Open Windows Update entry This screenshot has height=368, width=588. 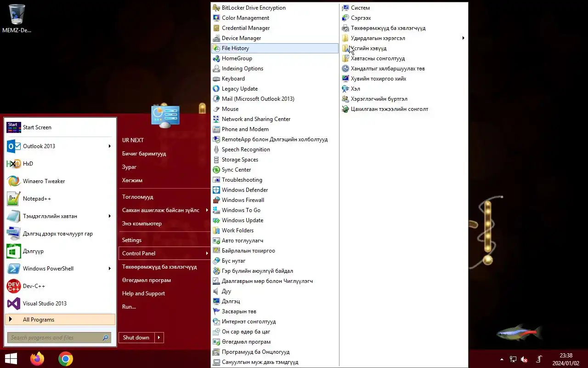click(x=275, y=220)
